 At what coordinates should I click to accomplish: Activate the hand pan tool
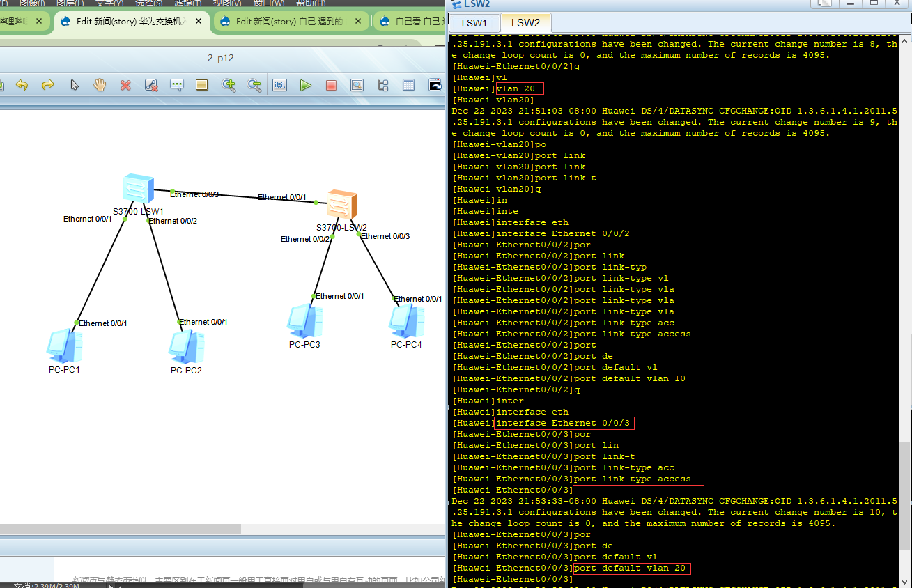tap(100, 85)
